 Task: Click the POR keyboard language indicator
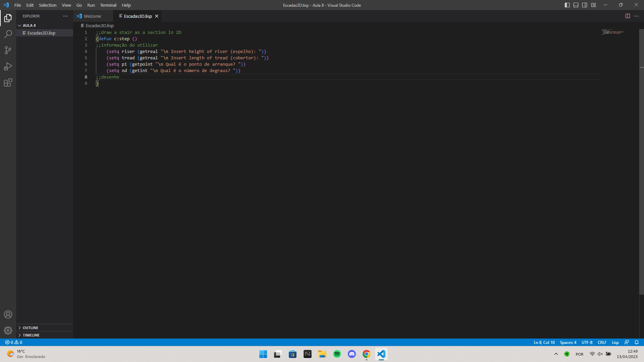click(x=580, y=354)
